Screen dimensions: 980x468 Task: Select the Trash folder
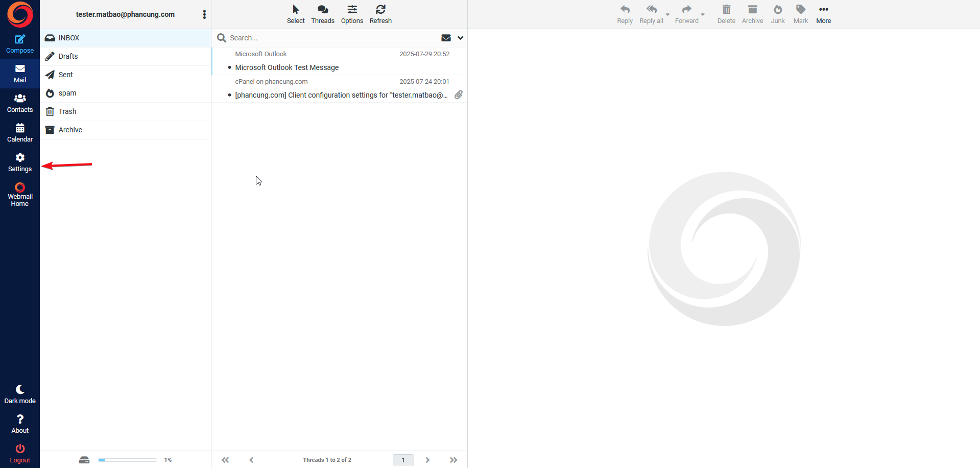pos(67,111)
